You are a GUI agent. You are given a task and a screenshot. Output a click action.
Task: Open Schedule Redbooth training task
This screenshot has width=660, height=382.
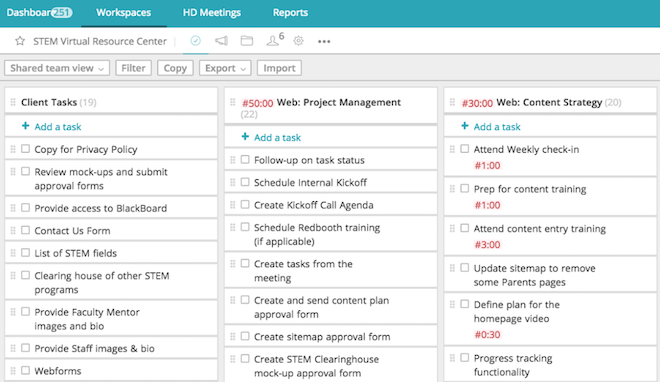(x=317, y=234)
